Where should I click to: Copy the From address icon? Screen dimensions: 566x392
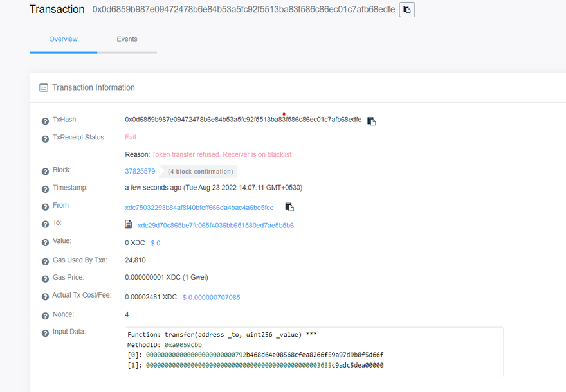click(289, 207)
